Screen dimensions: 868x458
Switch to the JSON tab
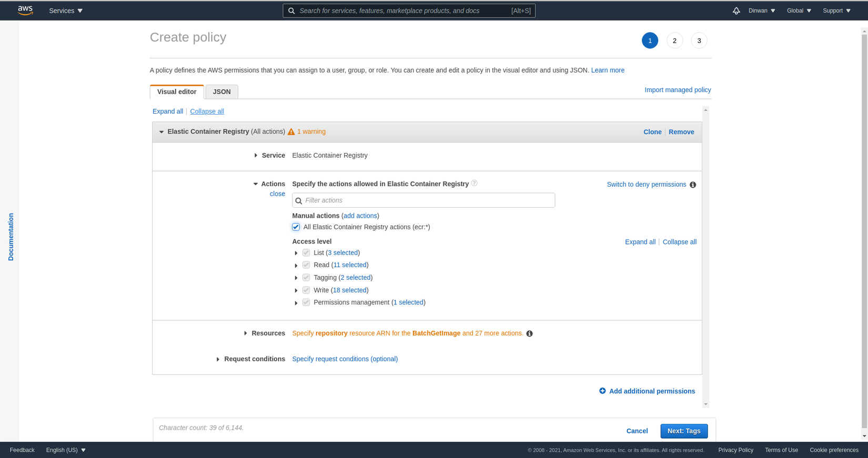[221, 91]
